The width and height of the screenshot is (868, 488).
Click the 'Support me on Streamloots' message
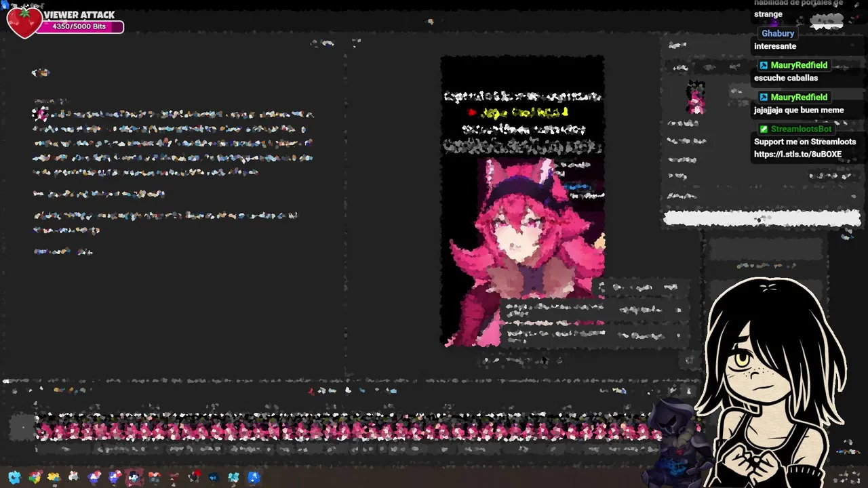pyautogui.click(x=805, y=142)
